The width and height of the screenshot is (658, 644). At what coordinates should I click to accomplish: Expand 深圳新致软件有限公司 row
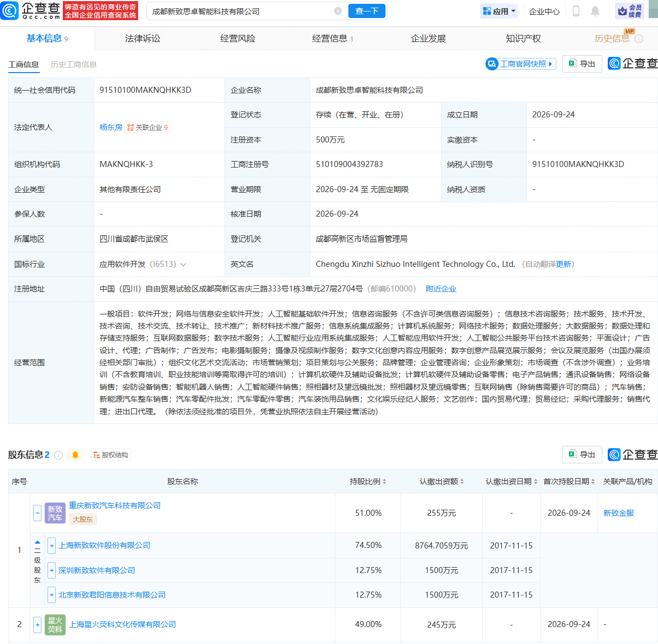point(52,570)
